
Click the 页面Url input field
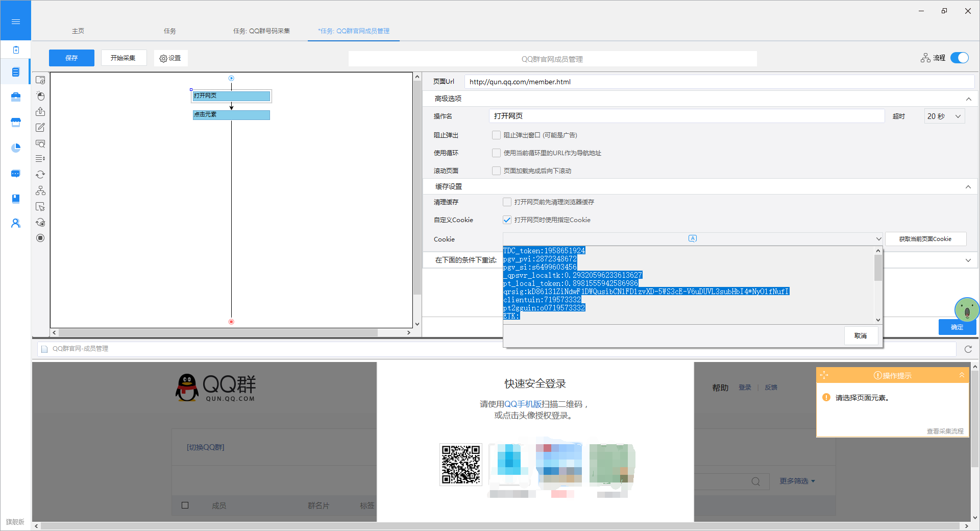[x=719, y=82]
